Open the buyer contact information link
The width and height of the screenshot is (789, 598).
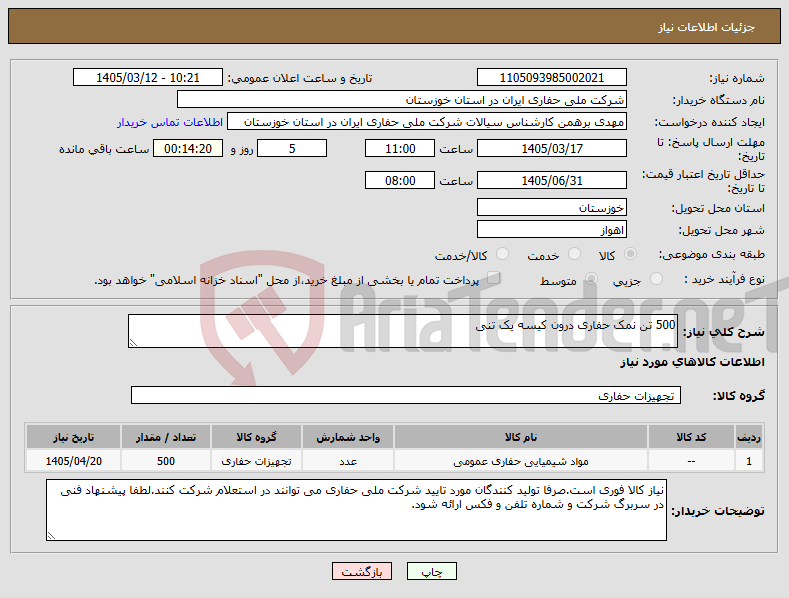pos(170,122)
